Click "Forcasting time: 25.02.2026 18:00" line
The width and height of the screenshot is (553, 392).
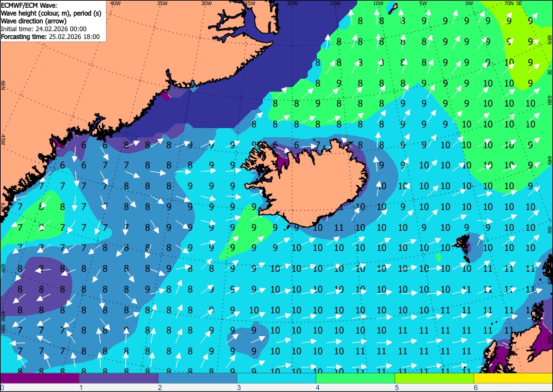coord(51,36)
